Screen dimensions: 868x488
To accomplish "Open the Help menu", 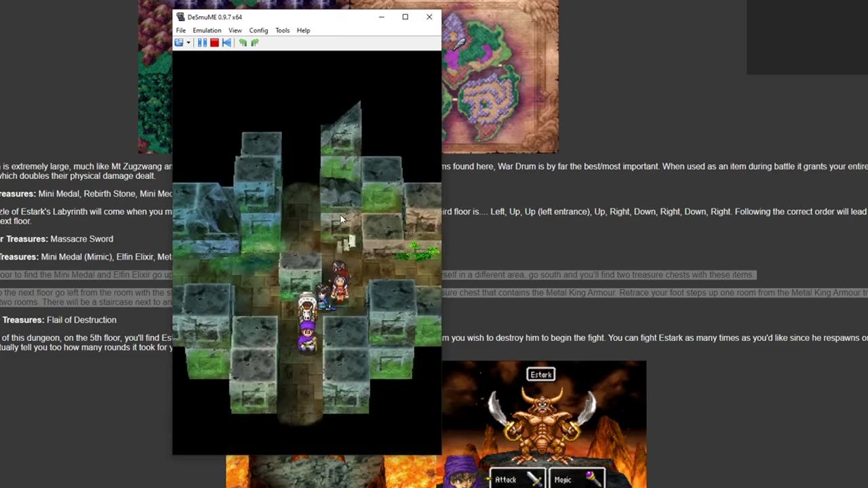I will (303, 30).
